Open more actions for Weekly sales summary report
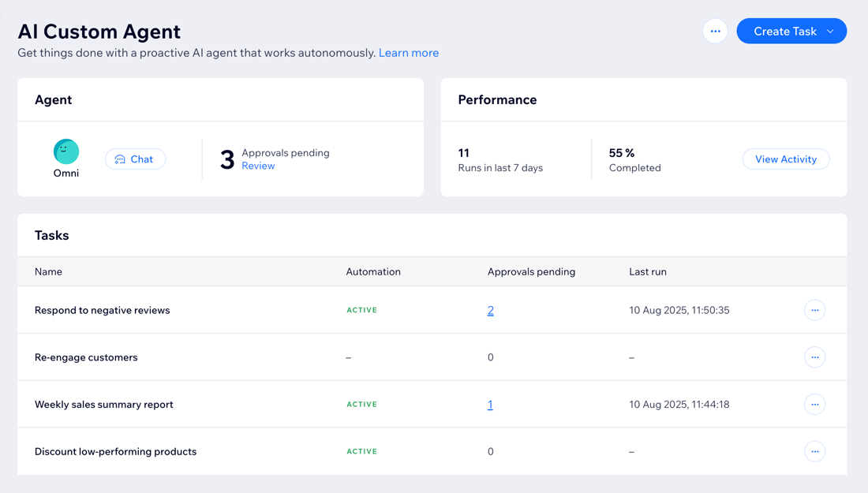Viewport: 868px width, 493px height. (x=814, y=405)
